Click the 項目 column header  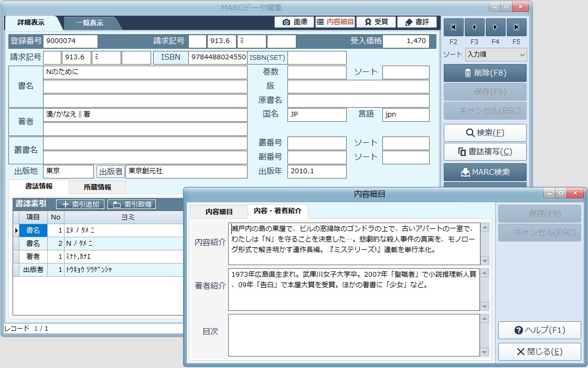pos(33,217)
